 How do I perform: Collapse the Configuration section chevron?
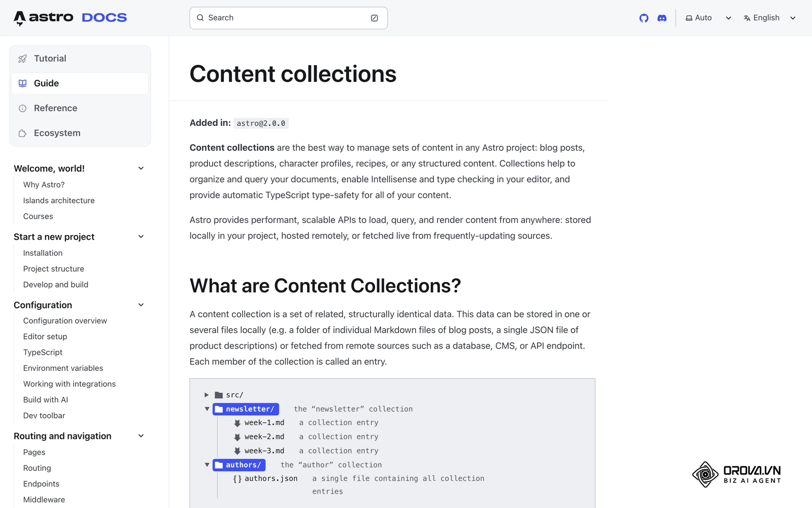pos(141,305)
